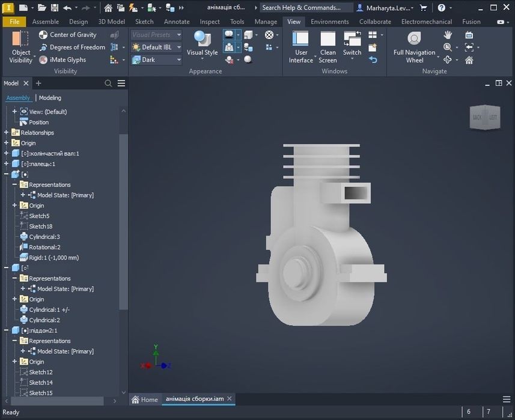The image size is (515, 420).
Task: Toggle iMate Glyphs visibility
Action: (x=62, y=59)
